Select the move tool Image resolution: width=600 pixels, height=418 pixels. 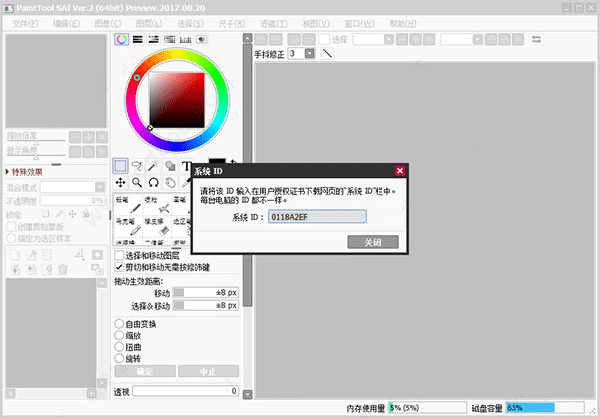(x=121, y=183)
